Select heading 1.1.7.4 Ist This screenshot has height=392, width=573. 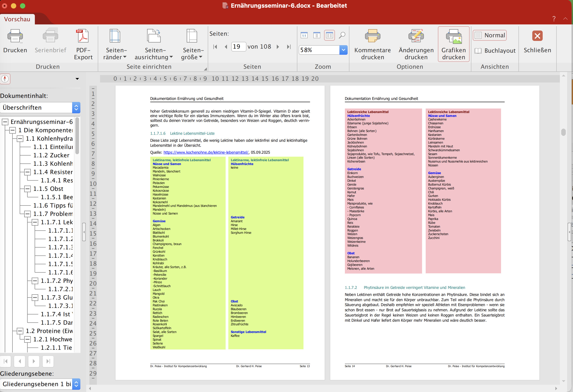pyautogui.click(x=57, y=314)
